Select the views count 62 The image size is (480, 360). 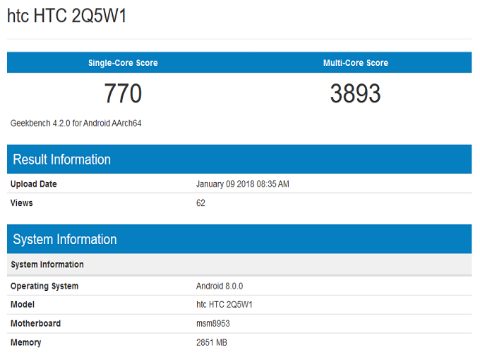(x=201, y=203)
